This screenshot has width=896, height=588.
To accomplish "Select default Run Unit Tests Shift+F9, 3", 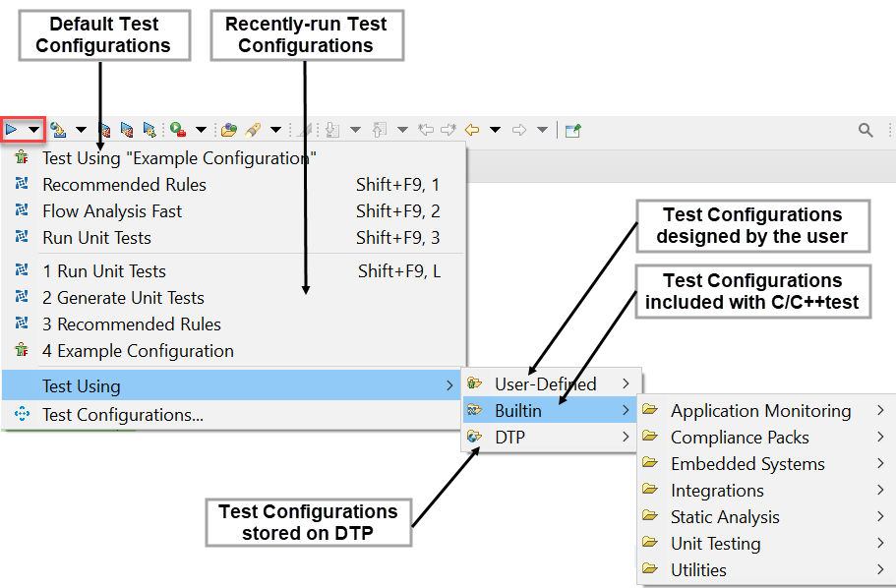I will (233, 238).
